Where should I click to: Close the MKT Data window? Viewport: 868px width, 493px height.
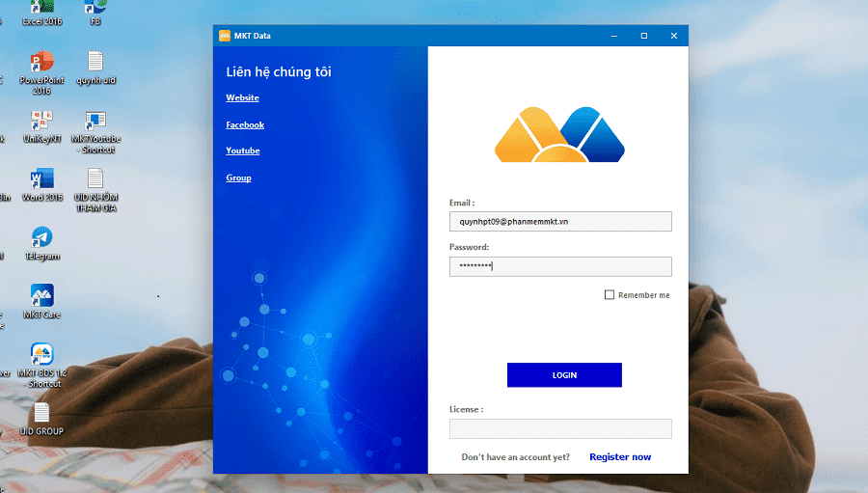674,36
